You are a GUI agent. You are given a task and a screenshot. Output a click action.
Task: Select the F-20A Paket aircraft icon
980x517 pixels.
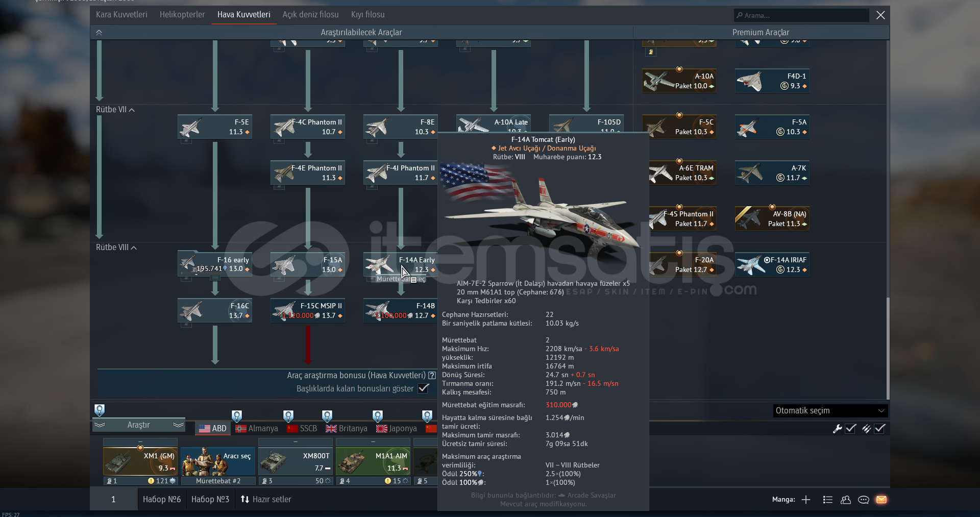682,264
